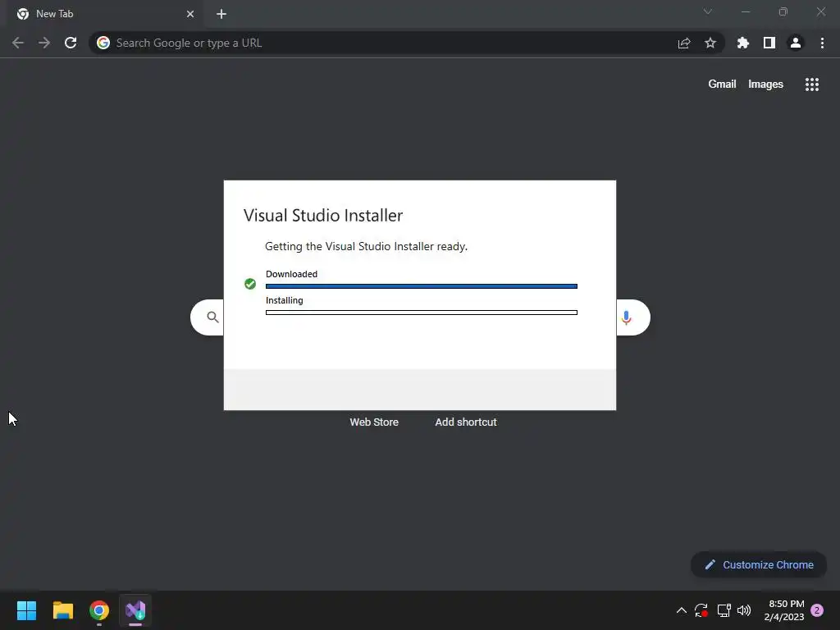Click the Visual Studio Installer title text

(323, 216)
